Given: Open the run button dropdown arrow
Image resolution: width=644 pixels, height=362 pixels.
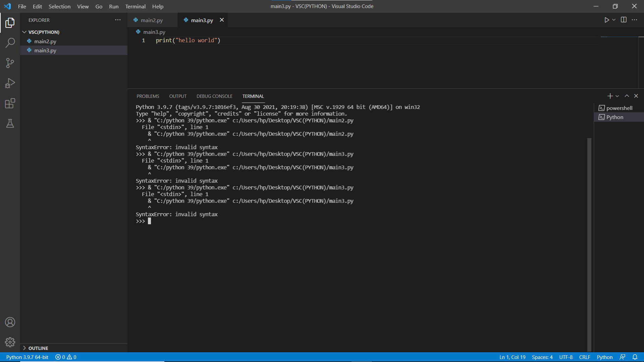Looking at the screenshot, I should 614,20.
